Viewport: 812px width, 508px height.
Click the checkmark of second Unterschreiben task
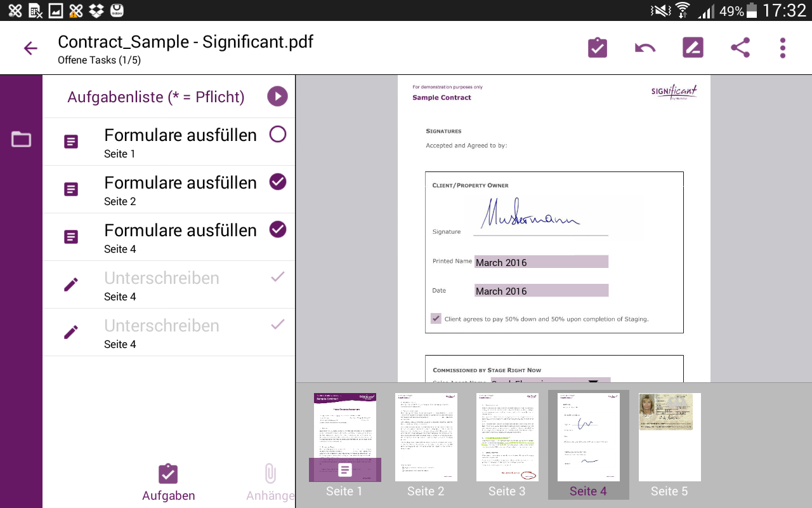278,324
